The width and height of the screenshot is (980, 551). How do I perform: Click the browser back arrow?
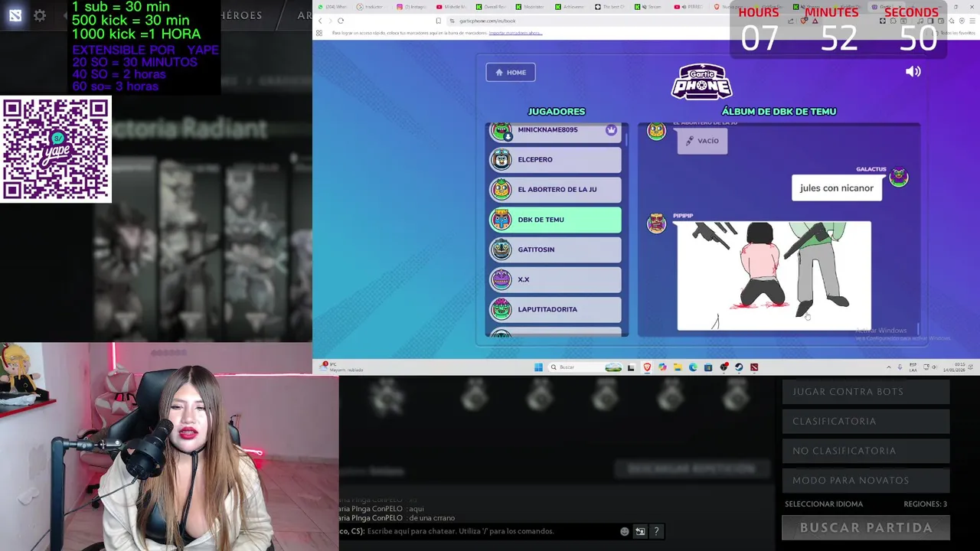(x=320, y=21)
